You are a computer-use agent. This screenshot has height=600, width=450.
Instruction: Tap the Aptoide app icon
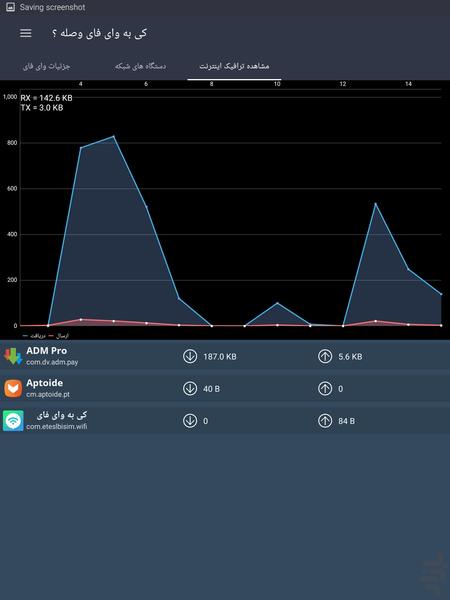tap(13, 388)
